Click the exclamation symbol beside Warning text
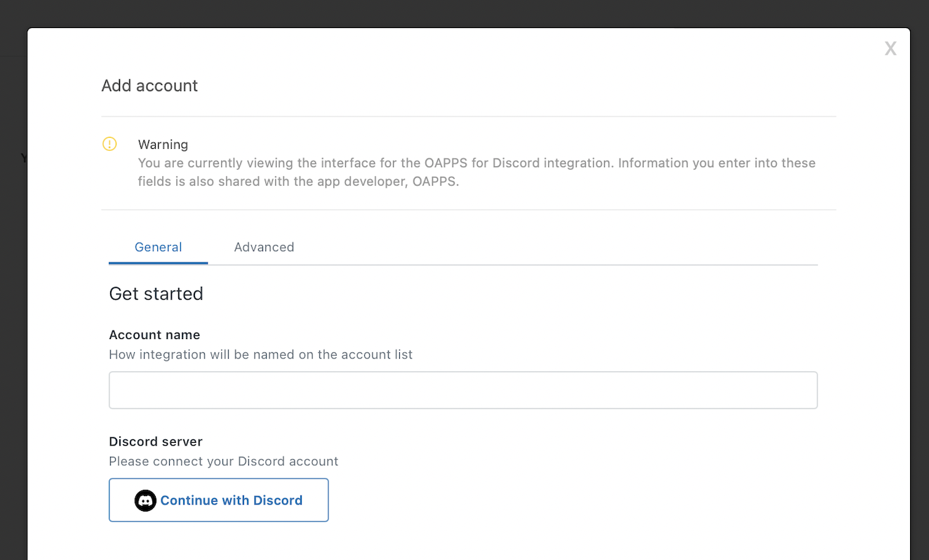The image size is (929, 560). (x=109, y=144)
